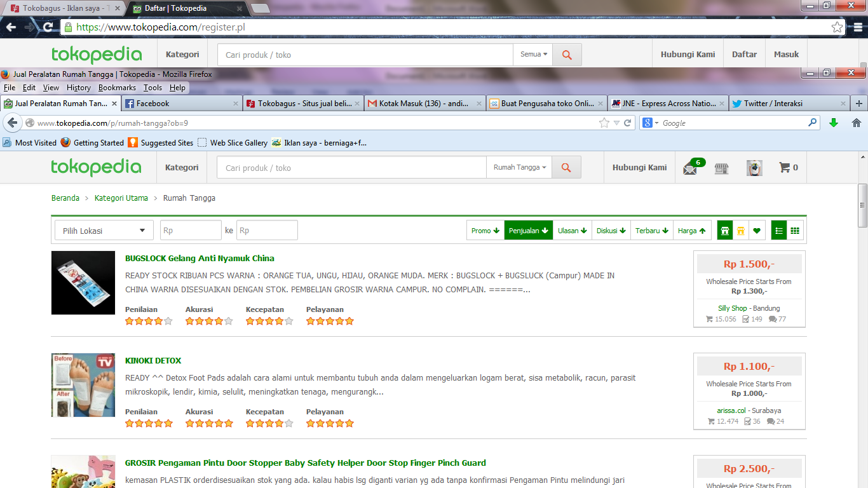This screenshot has width=868, height=488.
Task: Sort products by Diskusi
Action: [611, 231]
